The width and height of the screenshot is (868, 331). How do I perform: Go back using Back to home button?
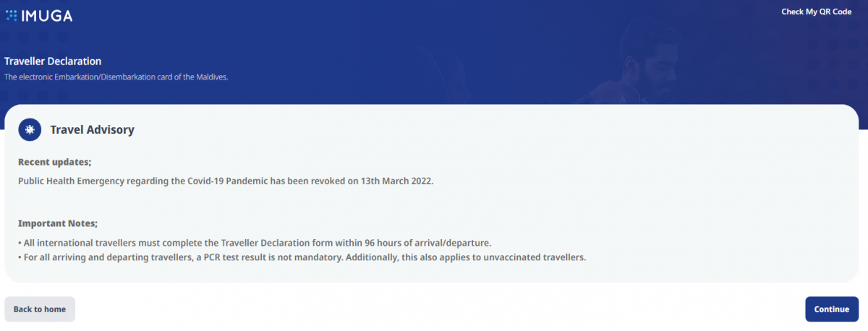click(40, 309)
